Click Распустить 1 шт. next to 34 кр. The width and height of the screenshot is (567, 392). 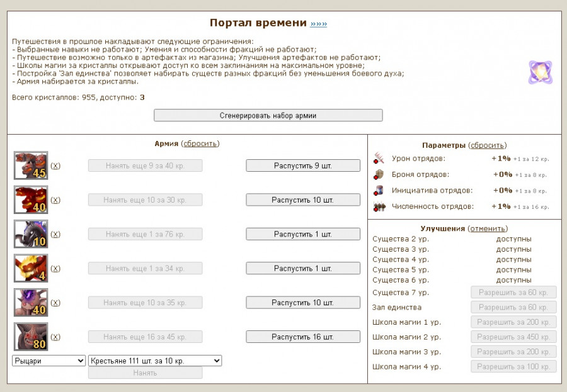(303, 269)
